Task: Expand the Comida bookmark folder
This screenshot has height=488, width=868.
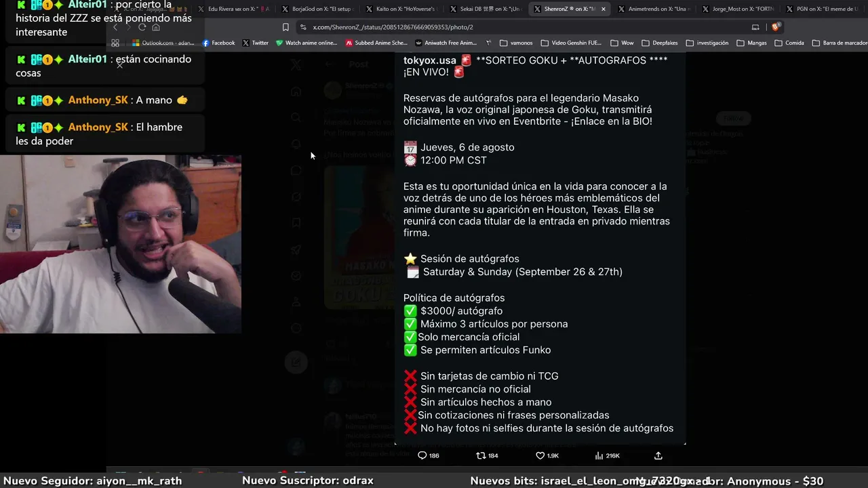Action: click(x=789, y=43)
